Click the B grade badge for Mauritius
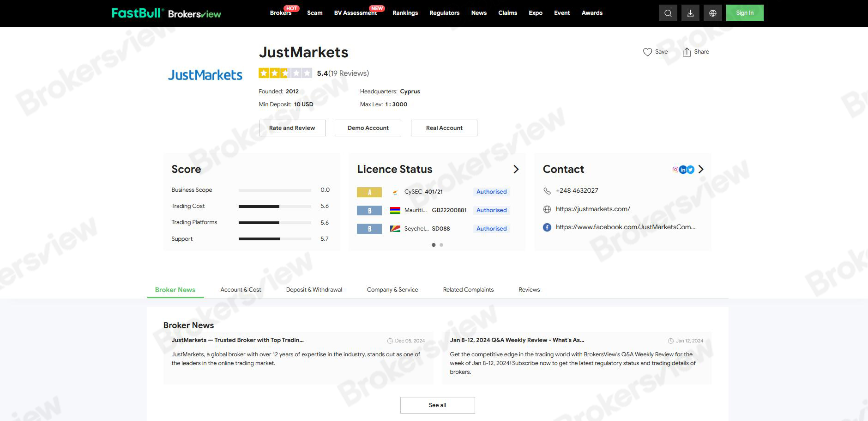This screenshot has width=868, height=421. coord(369,211)
